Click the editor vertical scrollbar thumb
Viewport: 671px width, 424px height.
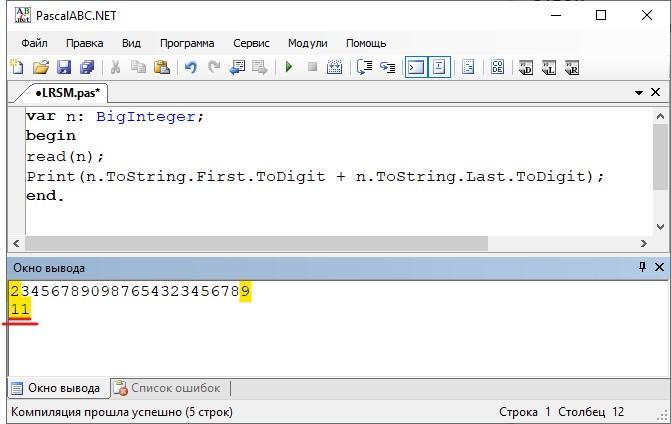tap(660, 157)
